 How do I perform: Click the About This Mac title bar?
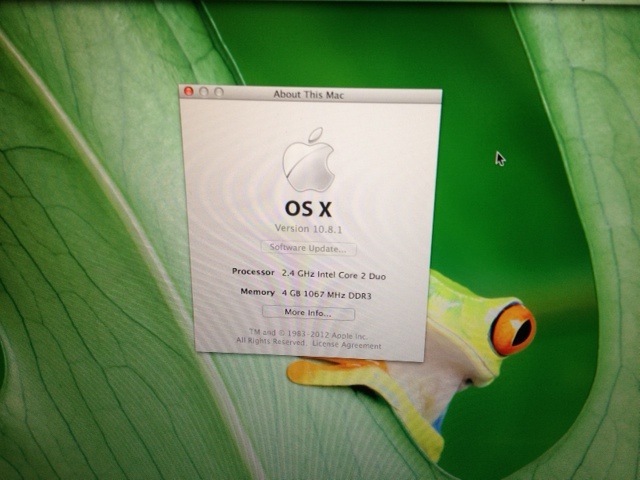pos(310,95)
